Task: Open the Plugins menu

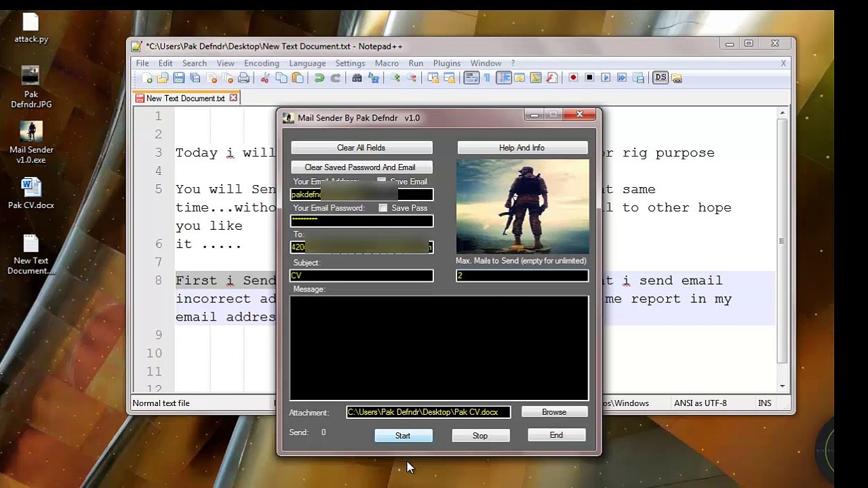Action: pos(447,63)
